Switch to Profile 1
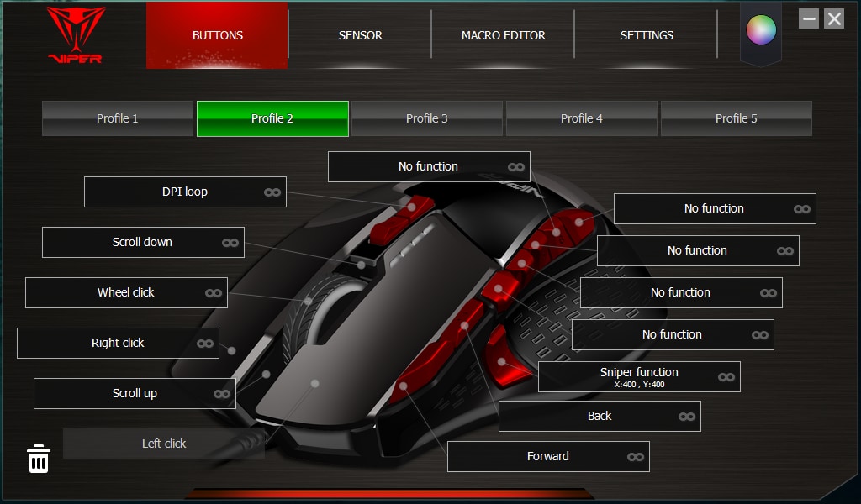The image size is (861, 504). click(x=118, y=118)
